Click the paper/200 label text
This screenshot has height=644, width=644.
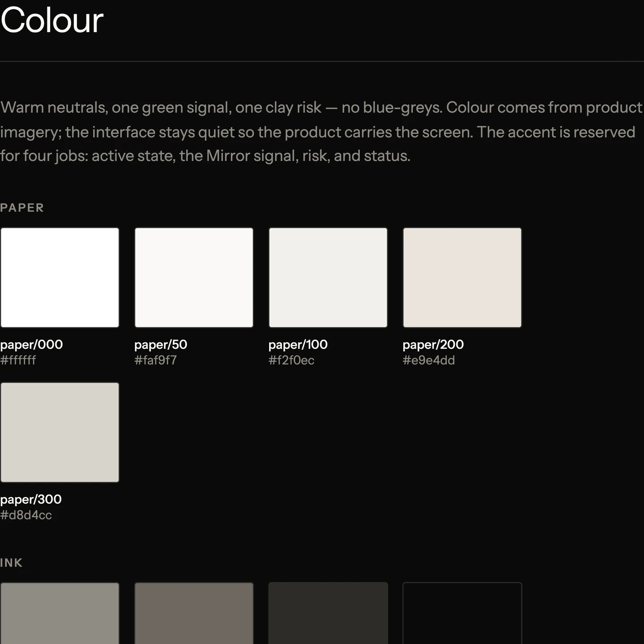tap(433, 345)
